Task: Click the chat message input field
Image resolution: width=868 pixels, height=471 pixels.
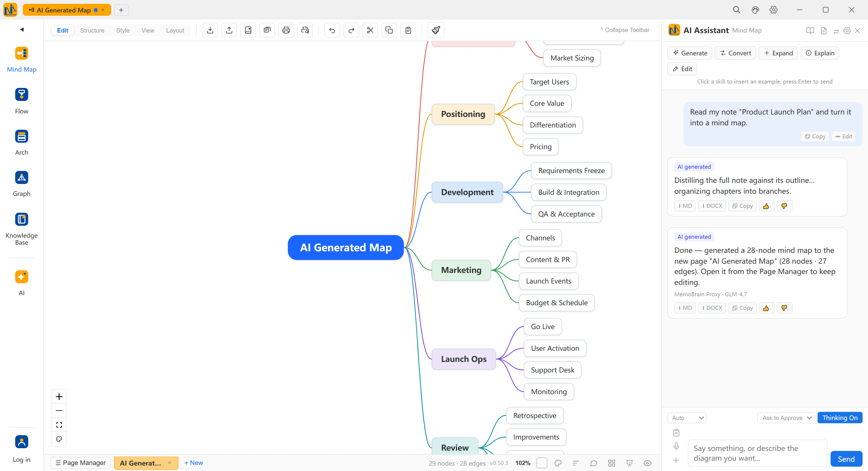Action: [x=758, y=453]
